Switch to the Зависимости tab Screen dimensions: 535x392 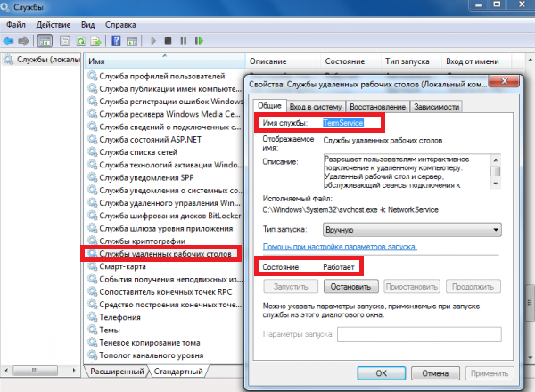436,107
